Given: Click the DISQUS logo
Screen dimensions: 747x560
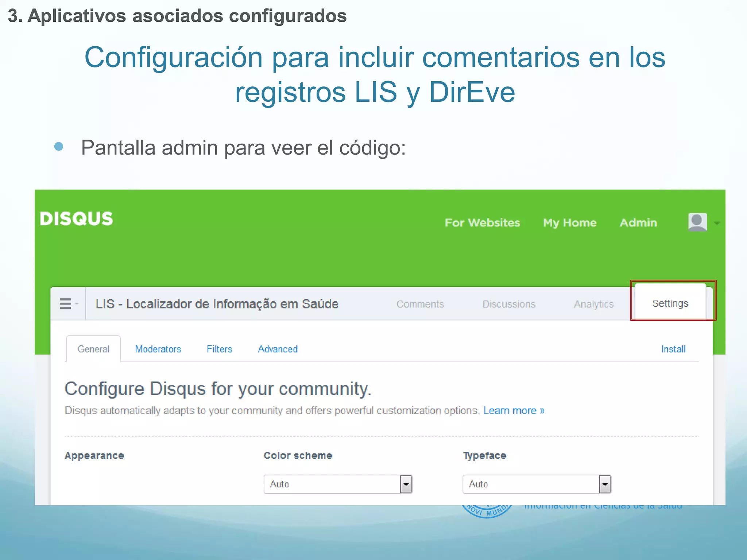Looking at the screenshot, I should 77,219.
